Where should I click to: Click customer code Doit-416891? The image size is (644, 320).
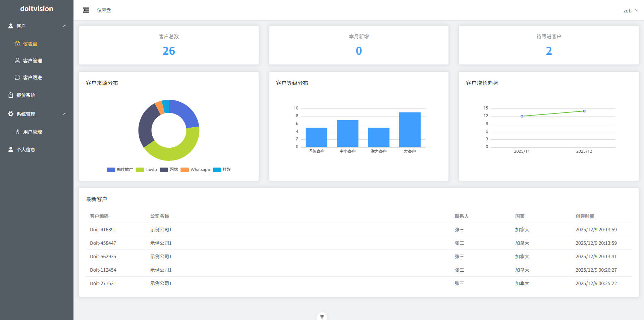[x=103, y=230]
